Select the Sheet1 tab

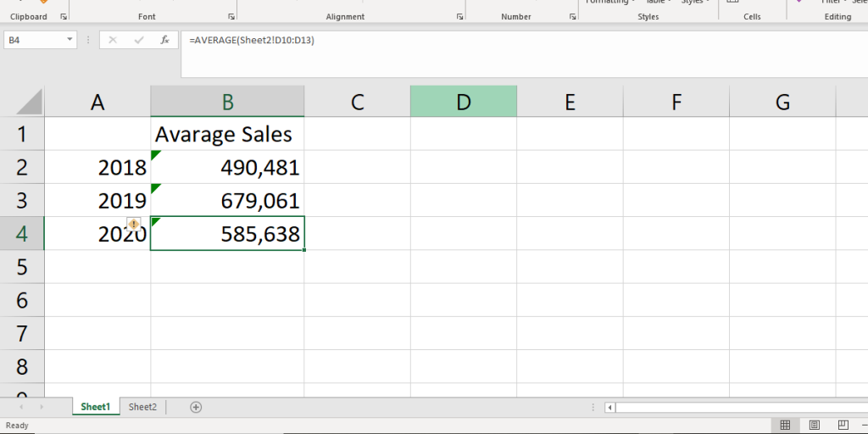pos(95,407)
